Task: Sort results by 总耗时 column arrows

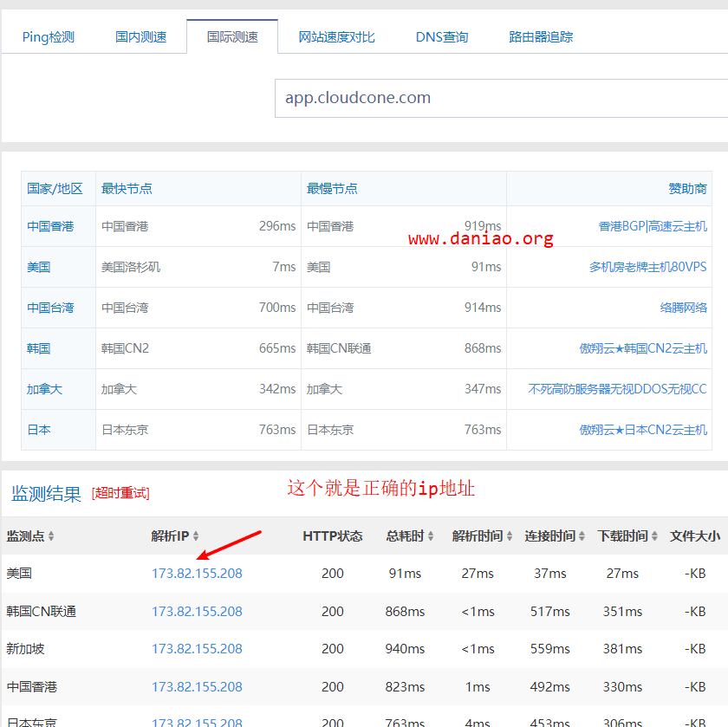Action: click(431, 536)
